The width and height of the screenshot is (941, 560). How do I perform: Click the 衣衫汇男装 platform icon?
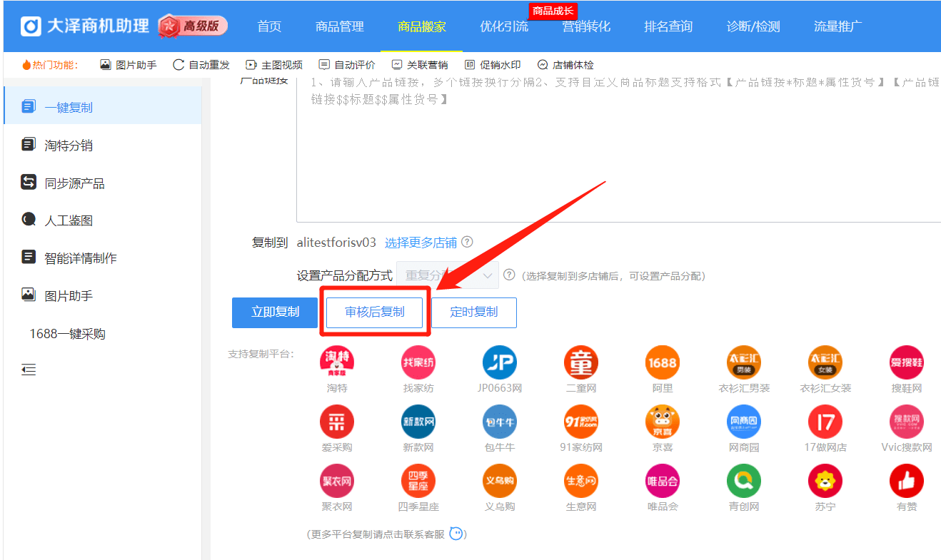[744, 362]
